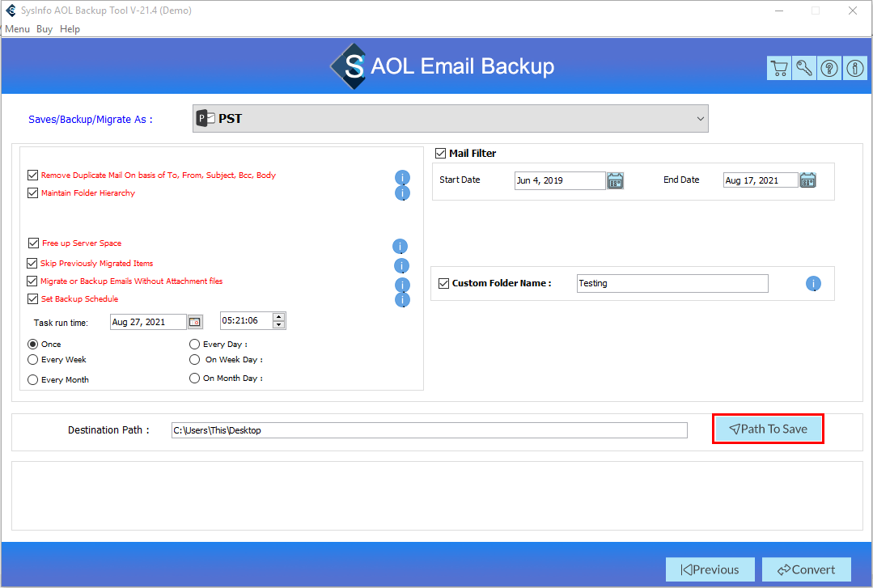Click the Destination Path label
Image resolution: width=873 pixels, height=588 pixels.
pyautogui.click(x=108, y=429)
